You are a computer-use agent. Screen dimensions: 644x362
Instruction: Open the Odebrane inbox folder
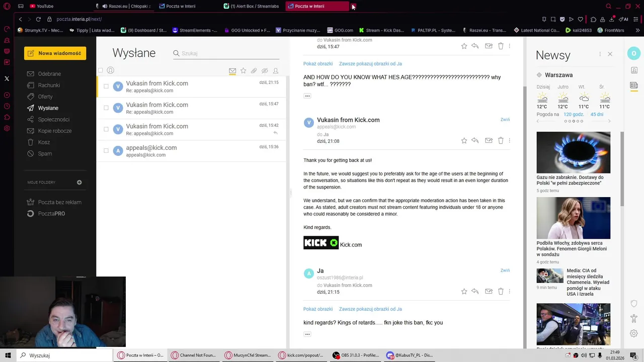pos(49,74)
